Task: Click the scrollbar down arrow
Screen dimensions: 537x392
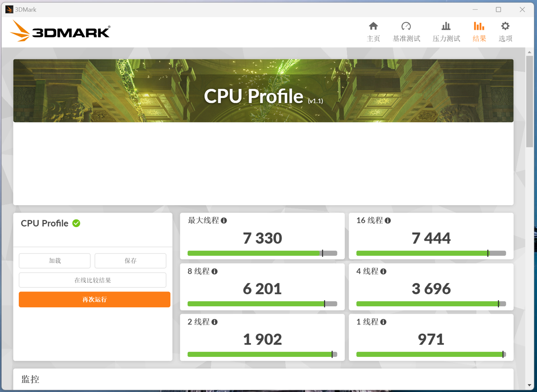Action: (x=529, y=386)
